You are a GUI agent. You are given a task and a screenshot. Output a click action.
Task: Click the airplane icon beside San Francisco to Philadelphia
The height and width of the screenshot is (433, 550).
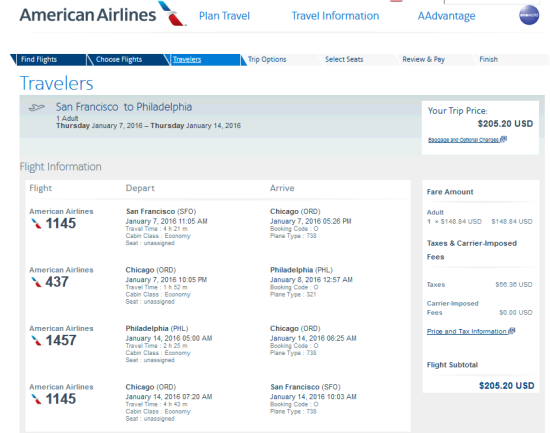37,107
